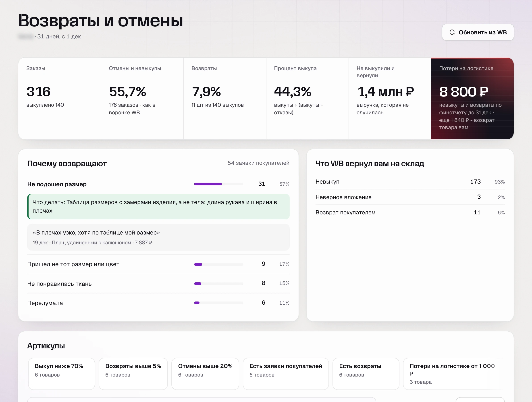This screenshot has height=402, width=532.
Task: Click the refresh icon in Обновить из WB
Action: coord(452,32)
